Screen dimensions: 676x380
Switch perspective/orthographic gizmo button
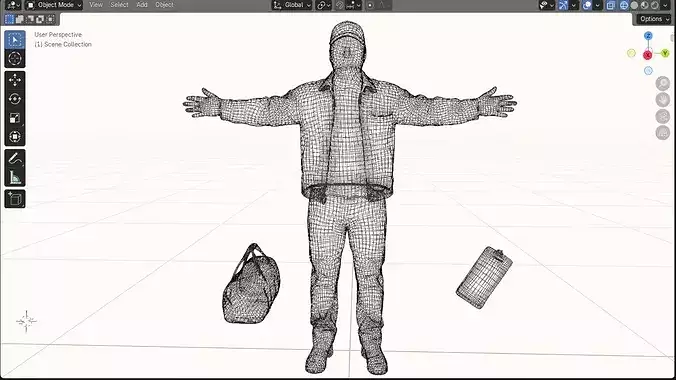coord(663,133)
